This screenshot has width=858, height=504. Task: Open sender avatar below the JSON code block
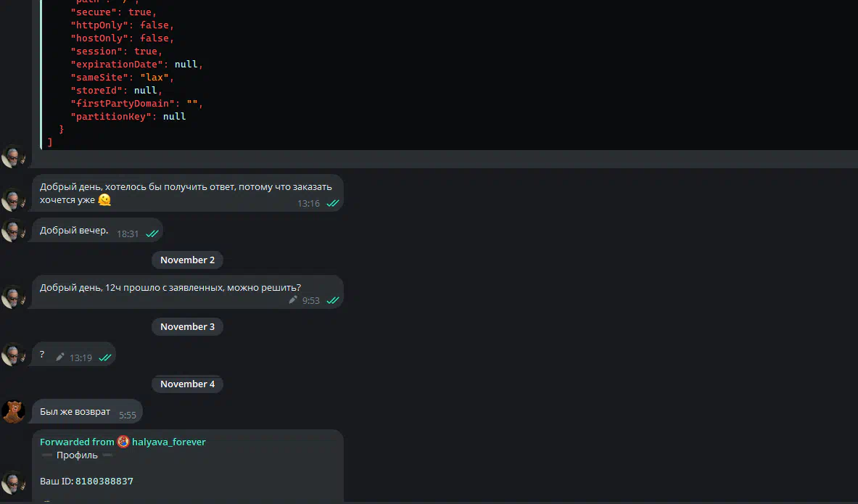tap(13, 156)
